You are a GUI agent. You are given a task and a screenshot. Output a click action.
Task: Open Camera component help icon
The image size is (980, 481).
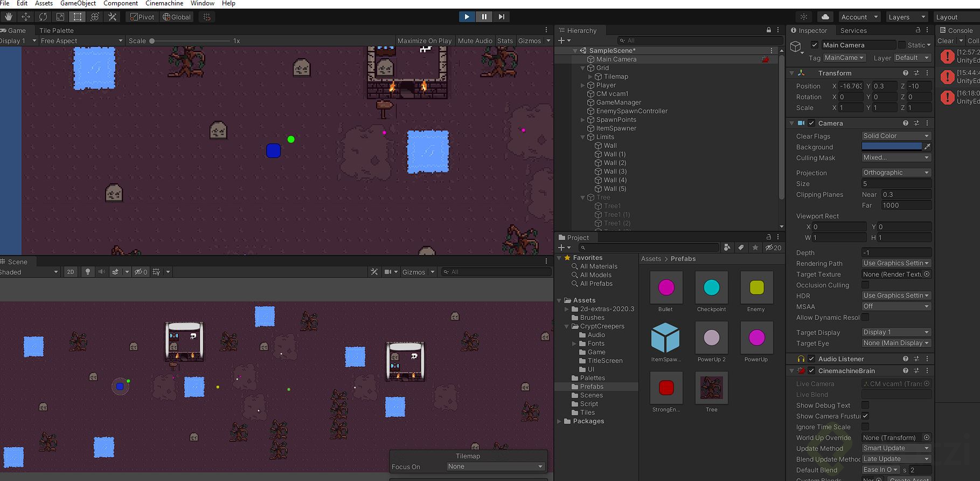click(x=906, y=123)
